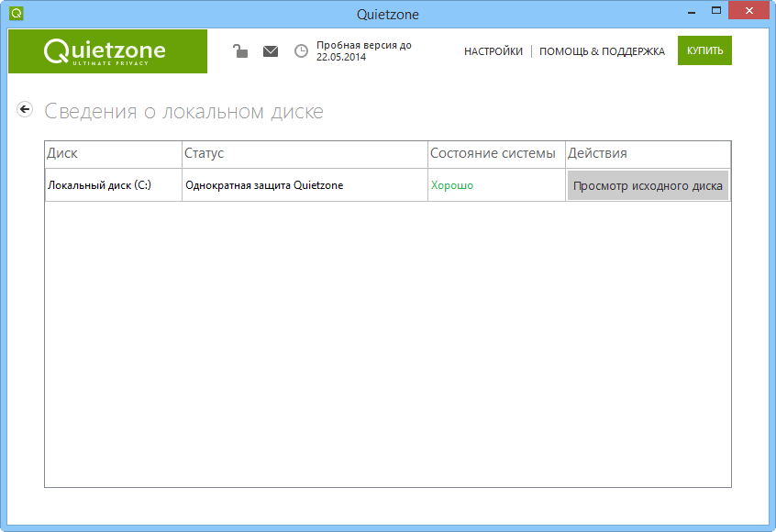Minimize the Quietzone window
Screen dimensions: 776x532
pyautogui.click(x=692, y=11)
